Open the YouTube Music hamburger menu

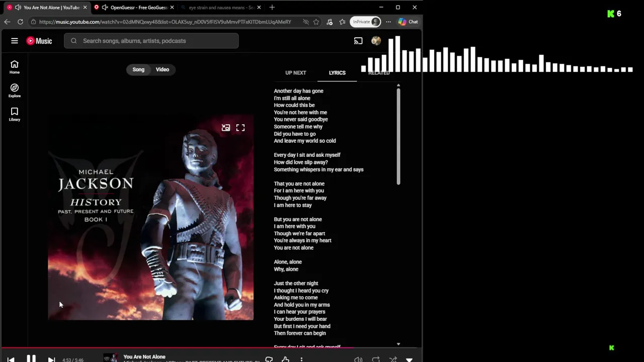pyautogui.click(x=15, y=41)
